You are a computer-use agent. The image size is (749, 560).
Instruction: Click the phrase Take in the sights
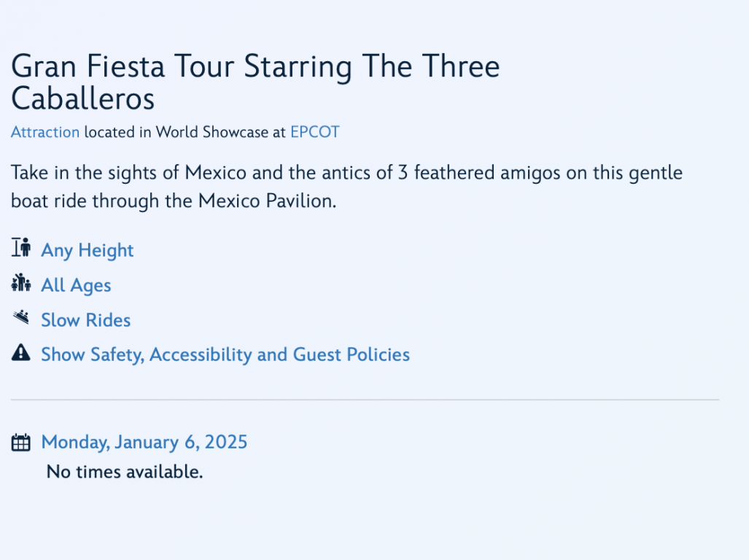click(82, 173)
